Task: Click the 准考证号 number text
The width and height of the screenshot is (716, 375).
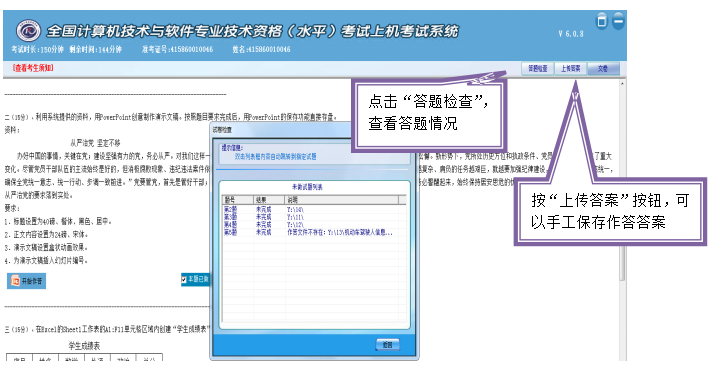Action: 177,49
